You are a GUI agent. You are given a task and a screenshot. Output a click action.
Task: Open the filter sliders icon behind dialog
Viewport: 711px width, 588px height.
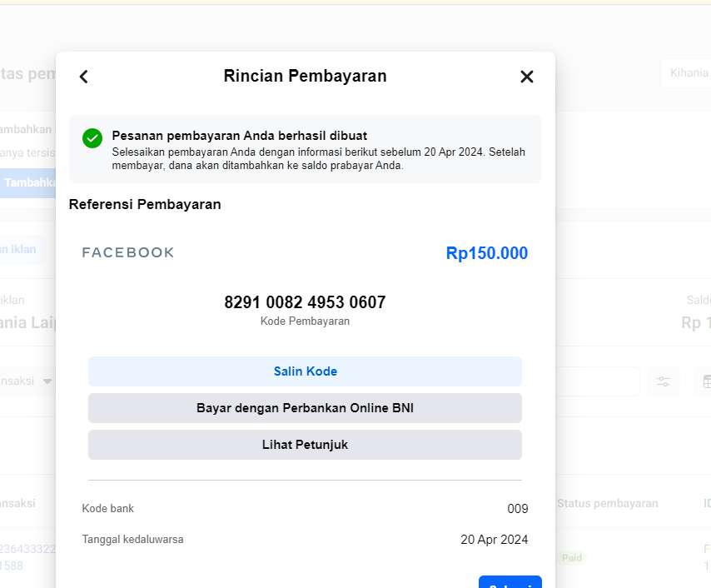tap(664, 381)
